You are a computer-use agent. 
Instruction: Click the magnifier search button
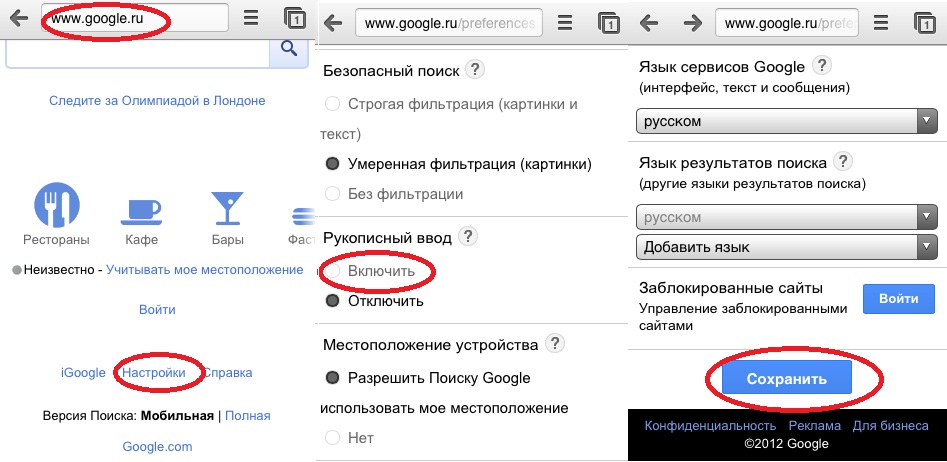click(x=290, y=48)
